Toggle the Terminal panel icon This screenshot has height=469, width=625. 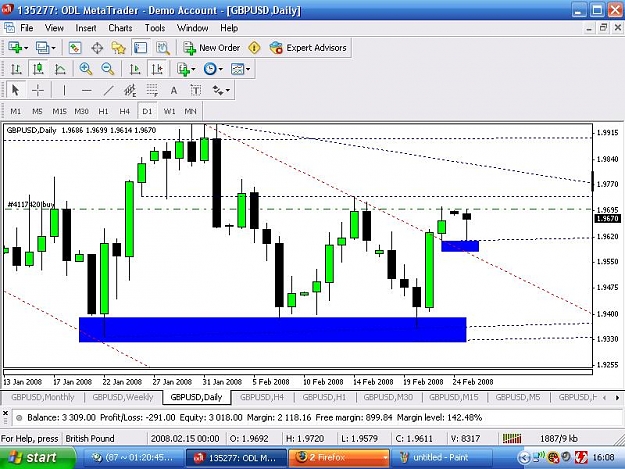click(x=140, y=48)
